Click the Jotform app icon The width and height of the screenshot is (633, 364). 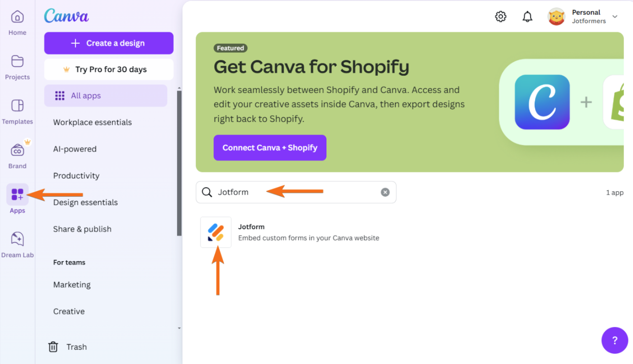pos(216,232)
